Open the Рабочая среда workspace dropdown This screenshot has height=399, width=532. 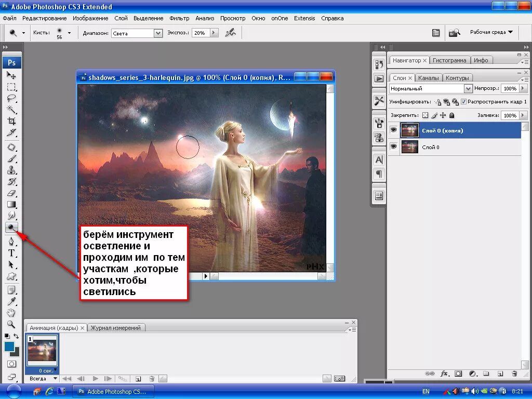pos(491,32)
